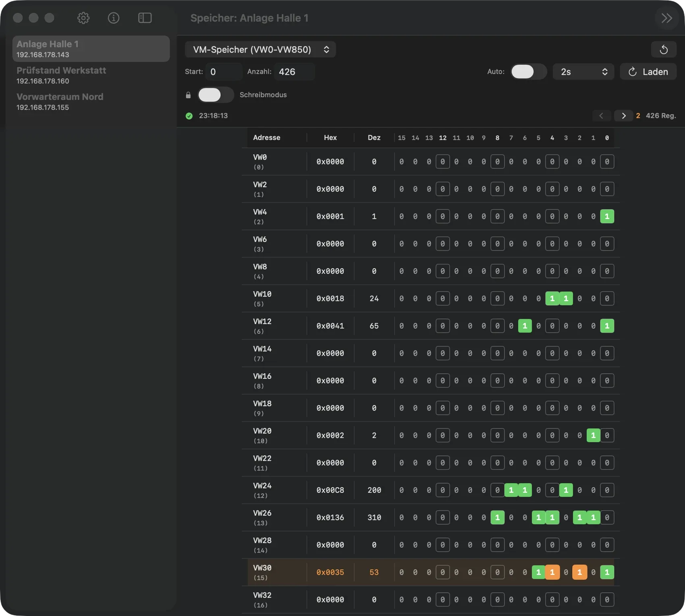Toggle bit 6 of VW12
685x616 pixels.
click(x=525, y=326)
